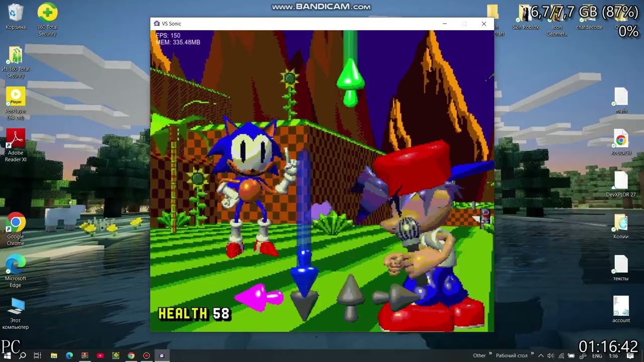Viewport: 644px width, 362px height.
Task: Open Этот компьютер desktop icon
Action: tap(16, 314)
